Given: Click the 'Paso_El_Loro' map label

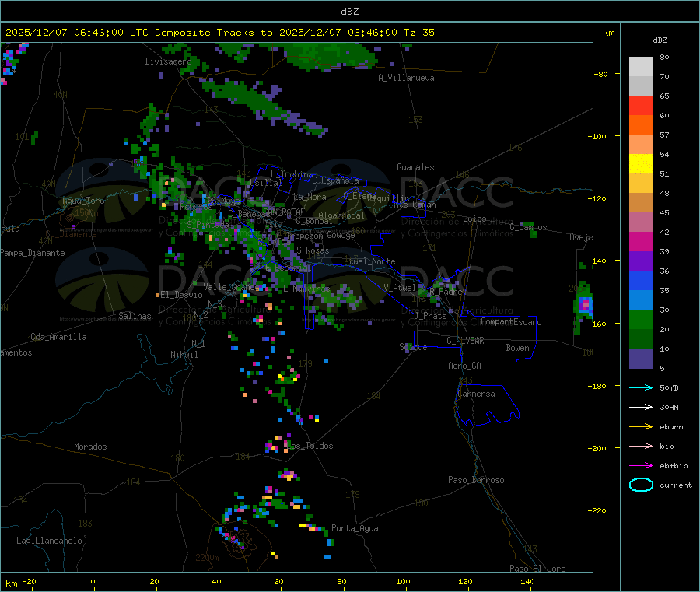Looking at the screenshot, I should 537,569.
